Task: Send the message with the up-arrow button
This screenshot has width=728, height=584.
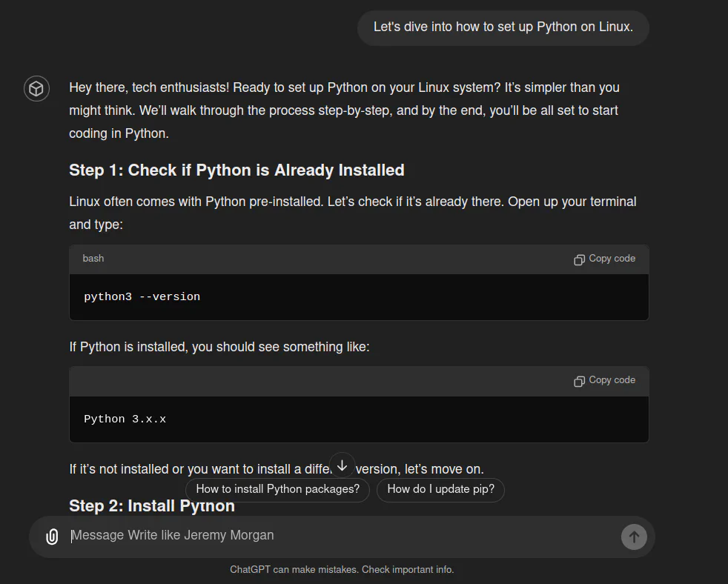Action: [x=634, y=537]
